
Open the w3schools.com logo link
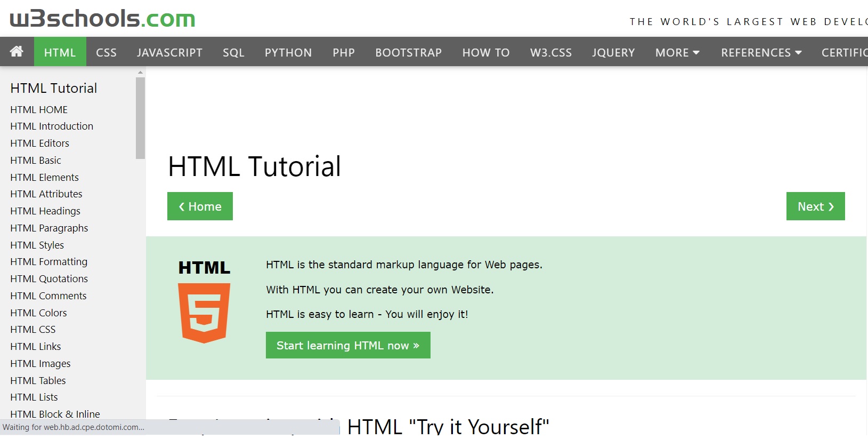coord(103,18)
